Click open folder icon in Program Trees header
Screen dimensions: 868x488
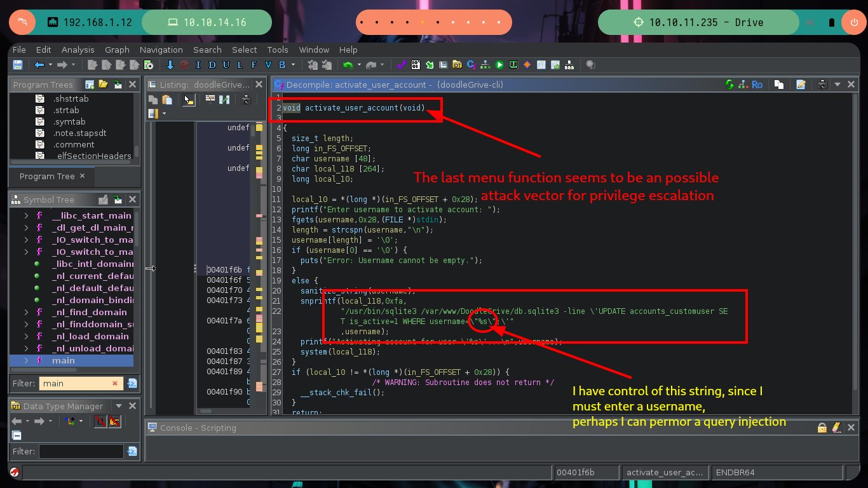[104, 85]
